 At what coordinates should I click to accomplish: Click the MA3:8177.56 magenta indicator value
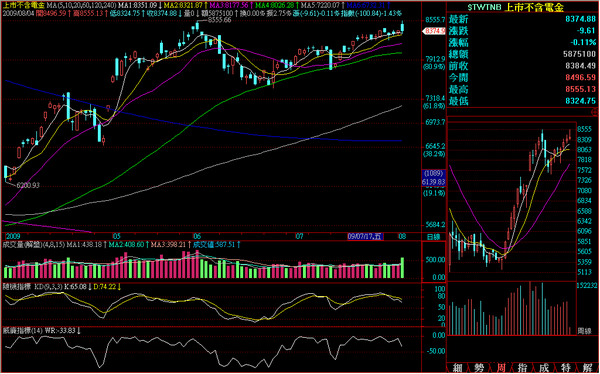(x=228, y=5)
